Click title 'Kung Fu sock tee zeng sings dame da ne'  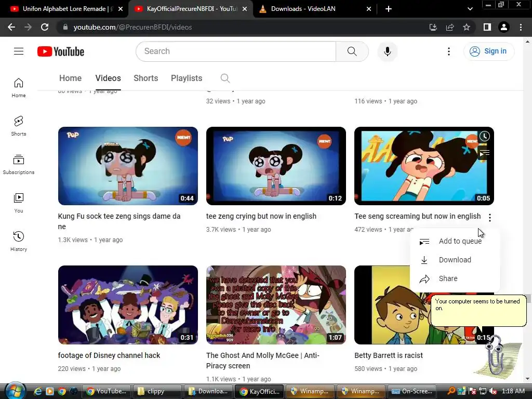pos(119,221)
